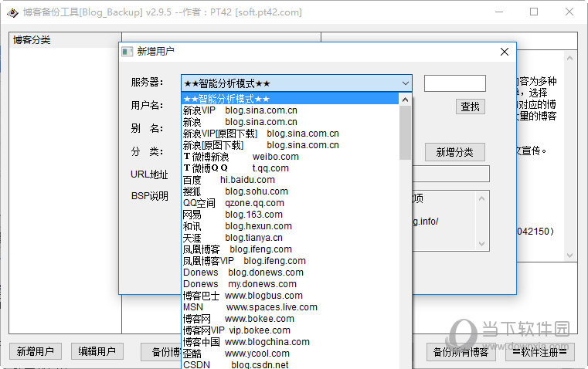Choose 新浪VIP[原图下载] server entry
This screenshot has width=588, height=369.
[290, 134]
